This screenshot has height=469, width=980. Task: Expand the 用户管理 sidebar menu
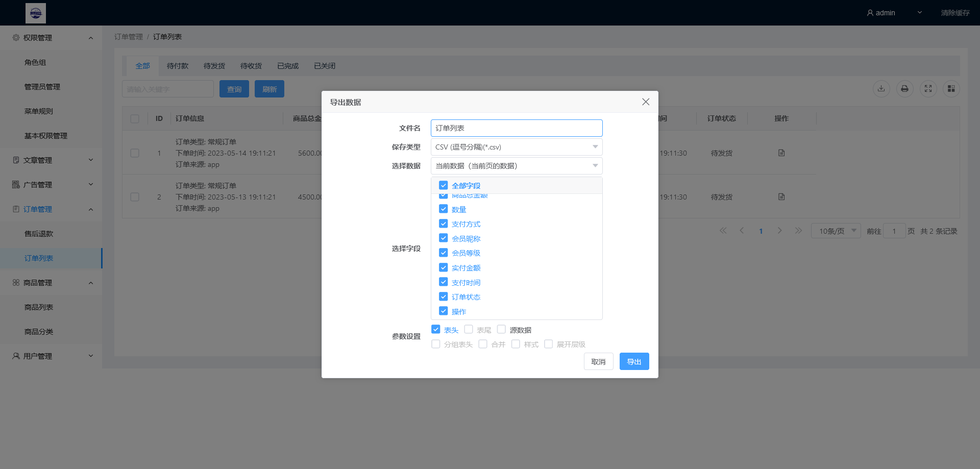click(x=51, y=356)
